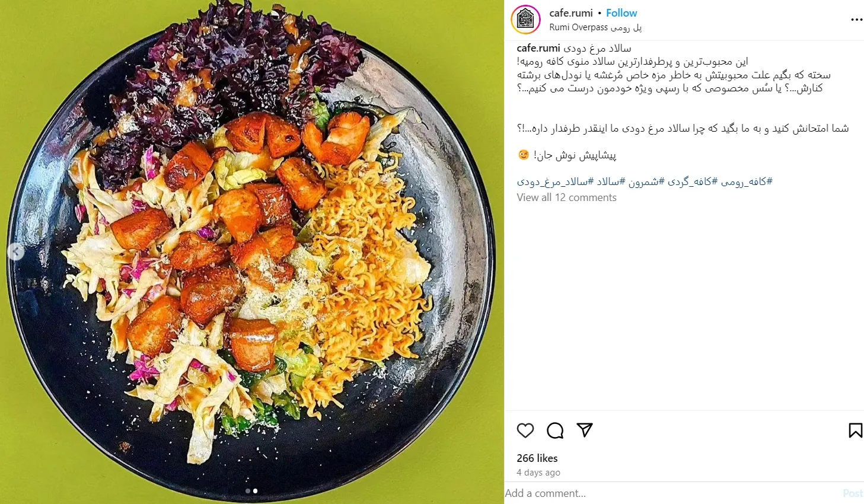864x504 pixels.
Task: Go to previous photo with left arrow
Action: tap(16, 253)
